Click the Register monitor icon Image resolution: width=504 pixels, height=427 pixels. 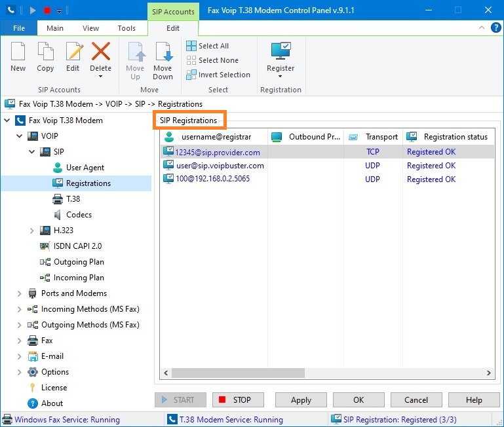[281, 51]
